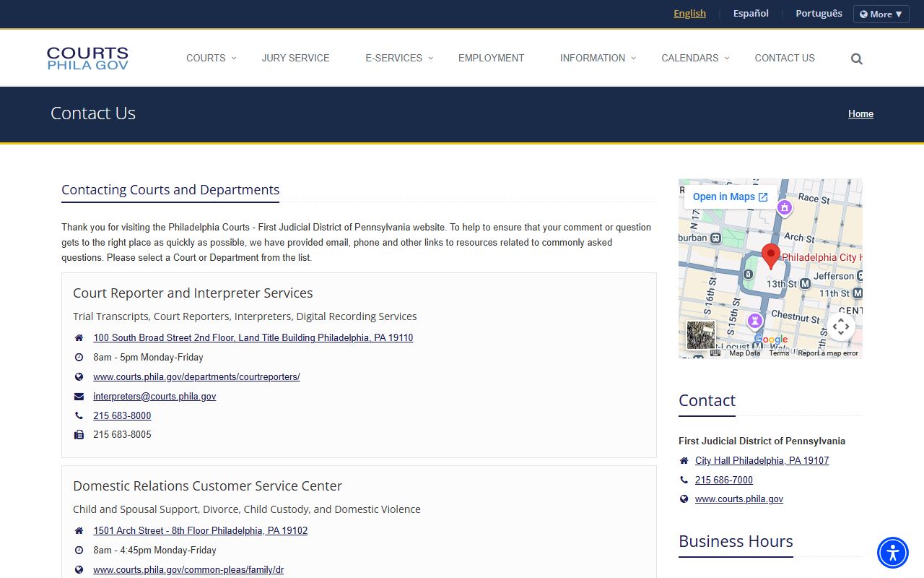Screen dimensions: 924x578
Task: Click globe icon beside www.courts.phila.gov
Action: pyautogui.click(x=684, y=499)
